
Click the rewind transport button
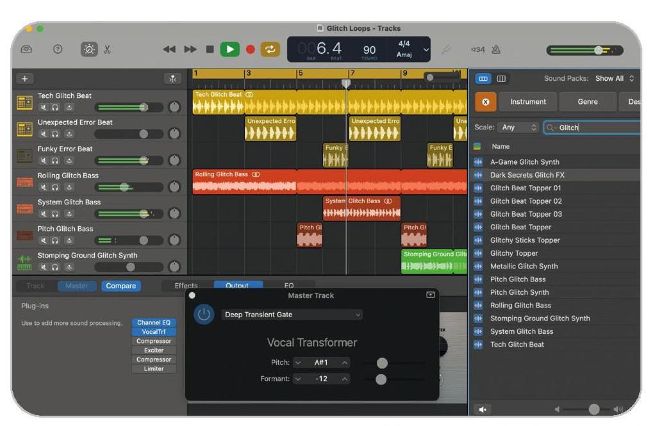169,49
